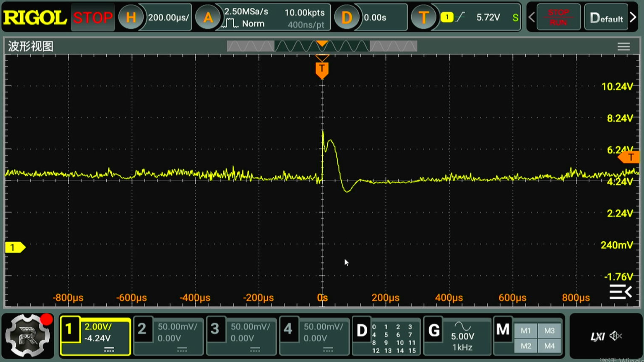This screenshot has width=644, height=362.
Task: Click the muted speaker sound icon
Action: point(616,336)
